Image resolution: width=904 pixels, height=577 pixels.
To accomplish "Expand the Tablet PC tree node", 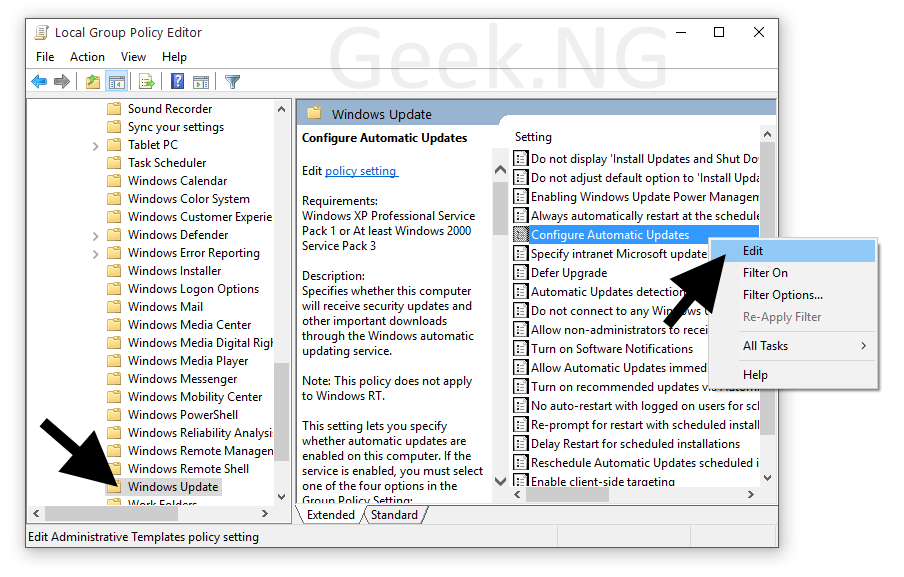I will point(96,146).
